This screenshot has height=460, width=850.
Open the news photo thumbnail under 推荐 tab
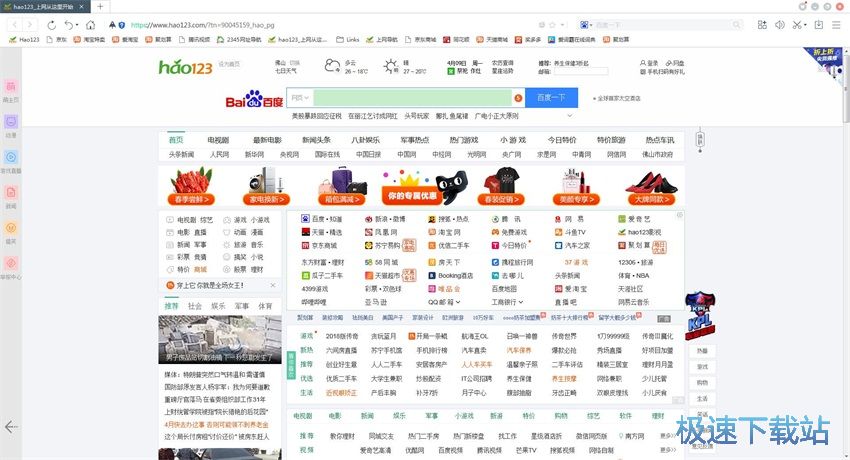220,340
